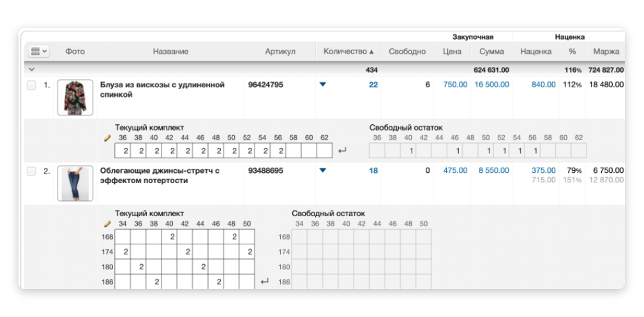Image resolution: width=644 pixels, height=317 pixels.
Task: Click the blouse quantity value 22
Action: pyautogui.click(x=373, y=85)
